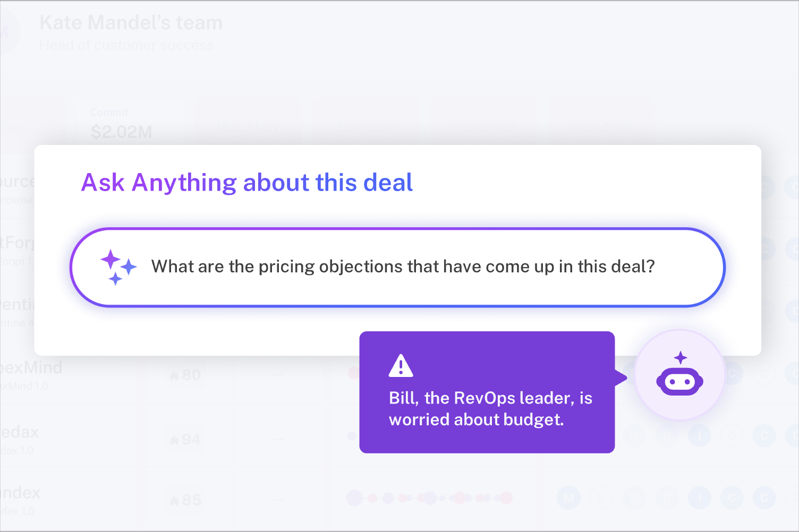
Task: Click the red activity dots timeline in the bottom row
Action: 429,498
